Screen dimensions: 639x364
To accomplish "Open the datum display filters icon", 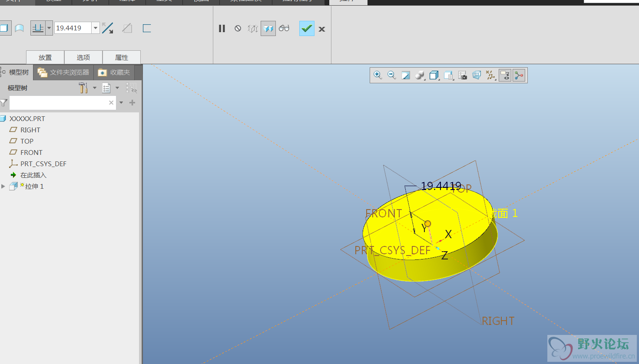I will tap(491, 75).
